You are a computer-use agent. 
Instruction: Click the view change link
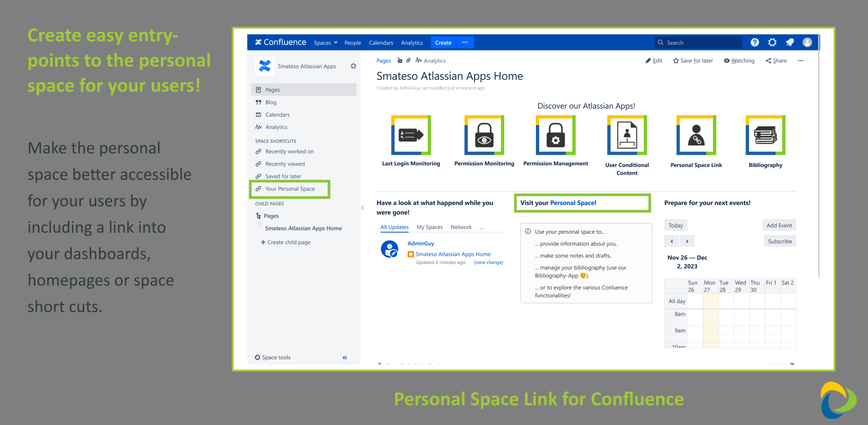[489, 263]
